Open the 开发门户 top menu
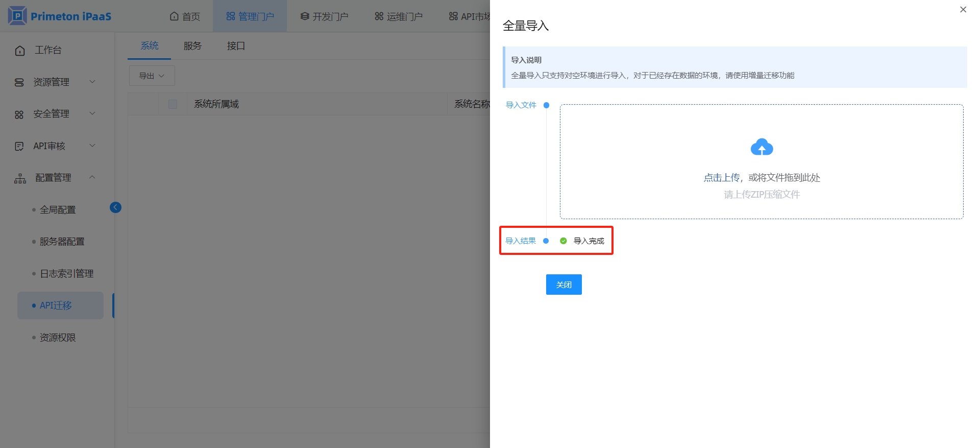Screen dimensions: 980x448 [325, 16]
